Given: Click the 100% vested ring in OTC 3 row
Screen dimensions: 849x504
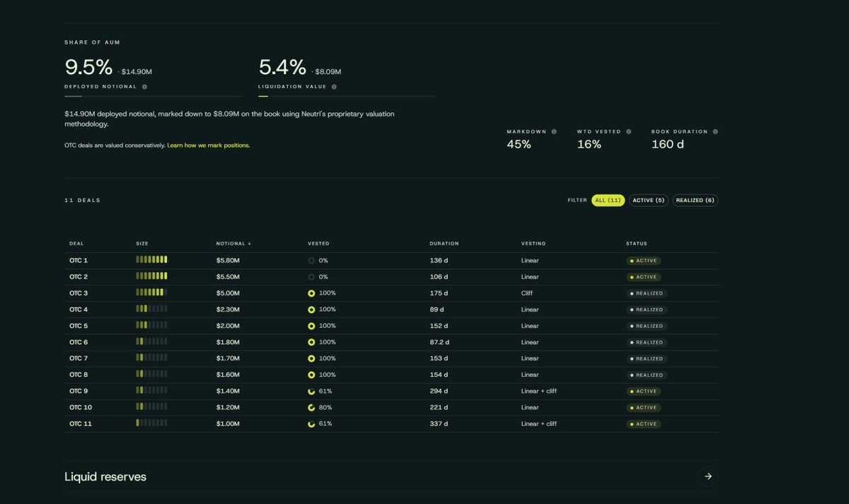Looking at the screenshot, I should tap(311, 293).
